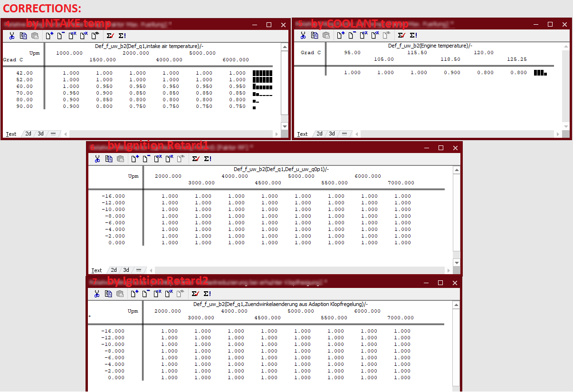Screen dimensions: 573x392
Task: Click the scissors Cut icon in INTAKE temp window
Action: click(x=12, y=36)
